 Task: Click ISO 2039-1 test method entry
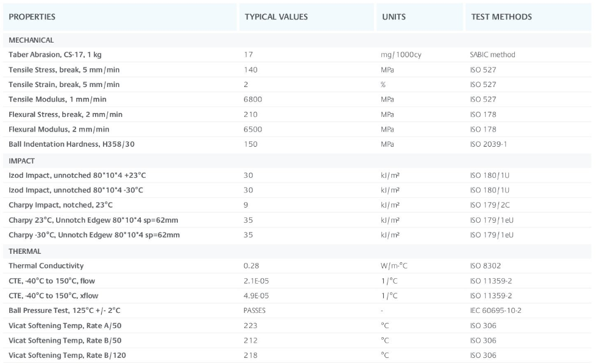coord(489,144)
